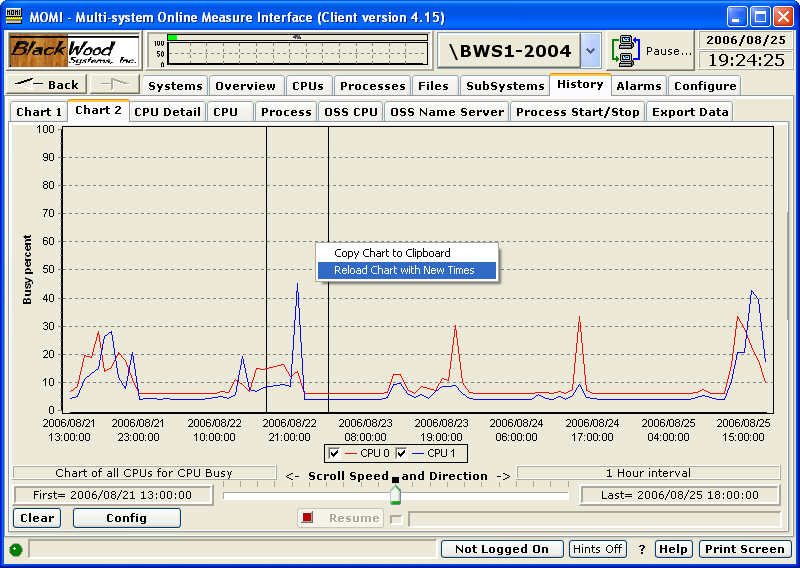Image resolution: width=800 pixels, height=568 pixels.
Task: Click the green status indicator icon
Action: (x=16, y=550)
